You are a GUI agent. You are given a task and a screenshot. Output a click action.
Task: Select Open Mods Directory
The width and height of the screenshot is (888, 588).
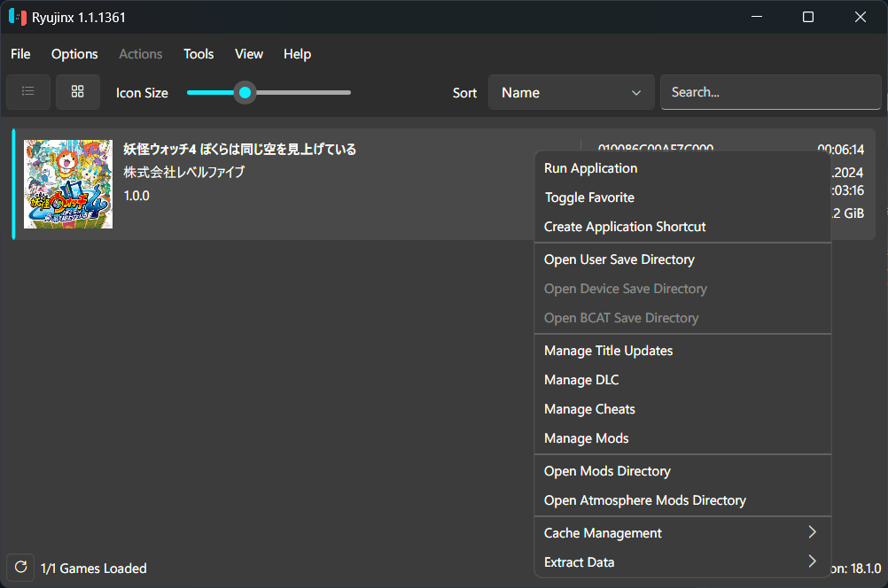(x=682, y=471)
